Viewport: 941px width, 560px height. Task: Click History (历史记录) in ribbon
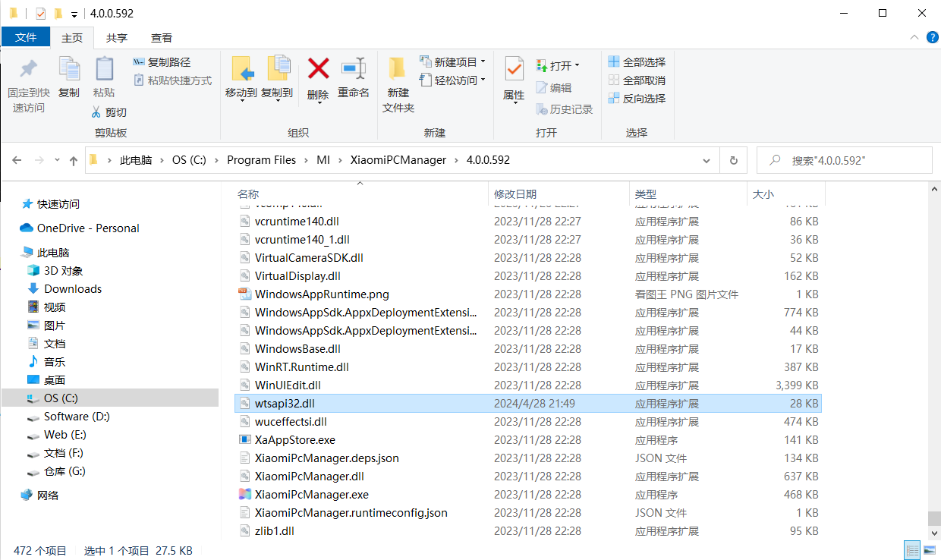[564, 109]
